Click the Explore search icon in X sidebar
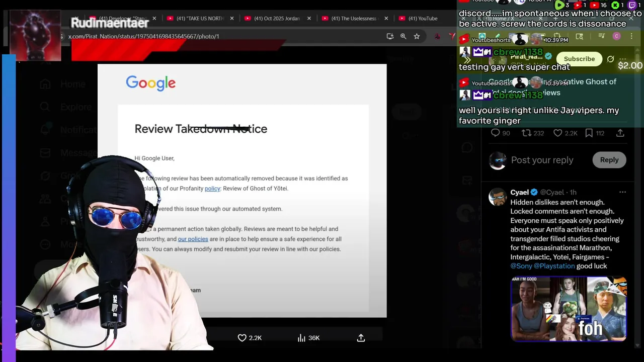 coord(45,107)
